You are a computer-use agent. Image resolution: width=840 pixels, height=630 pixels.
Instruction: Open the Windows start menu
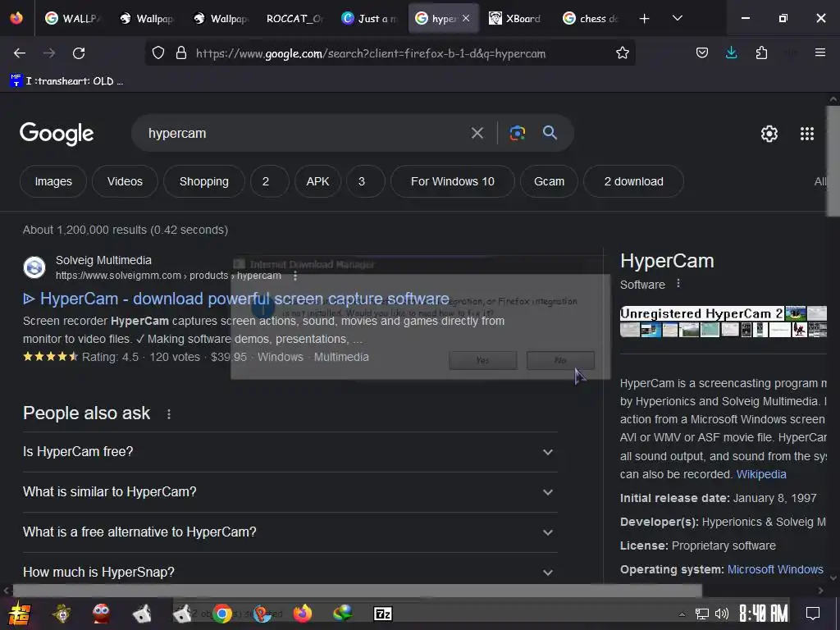pos(20,614)
